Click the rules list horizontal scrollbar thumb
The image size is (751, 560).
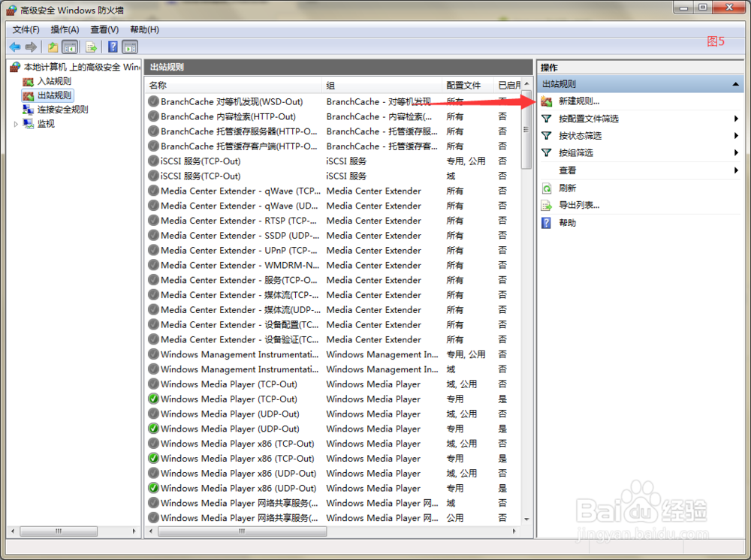click(243, 531)
